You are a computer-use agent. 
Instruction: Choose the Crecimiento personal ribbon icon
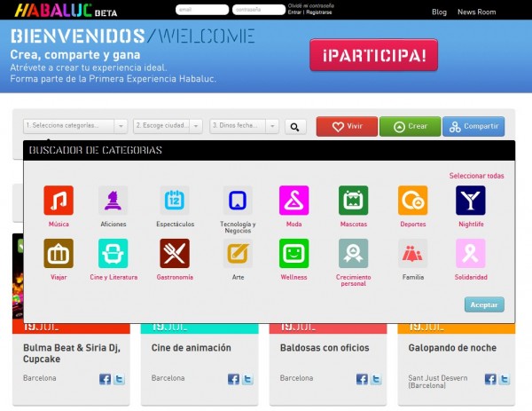pyautogui.click(x=353, y=253)
